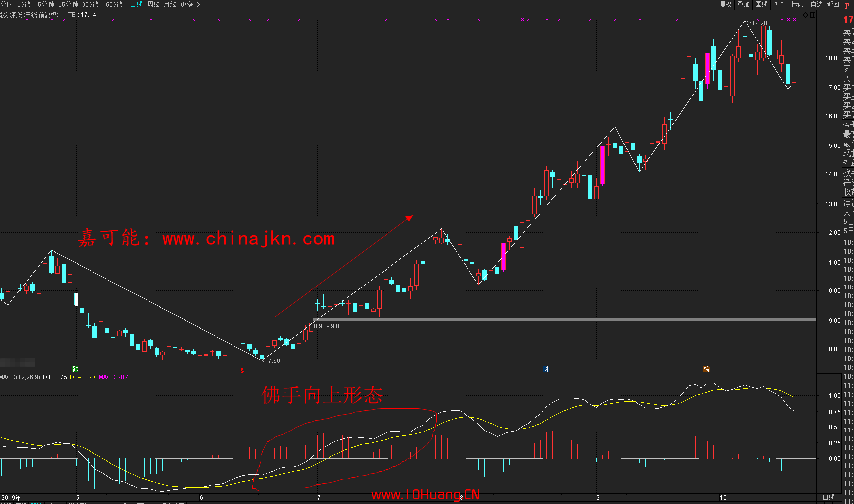Click the diamond icon at chart corner

tap(806, 15)
